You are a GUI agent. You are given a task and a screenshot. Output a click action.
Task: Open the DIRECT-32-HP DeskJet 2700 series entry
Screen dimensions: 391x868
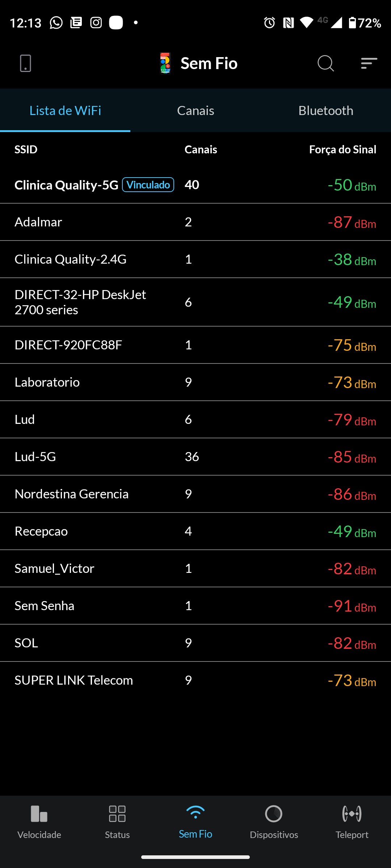80,302
